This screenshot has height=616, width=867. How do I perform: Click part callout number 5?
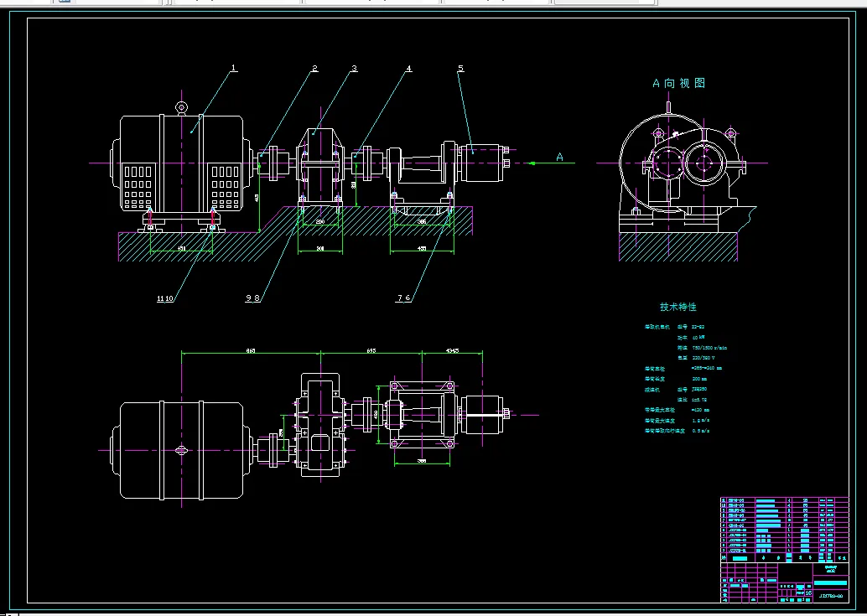click(460, 69)
